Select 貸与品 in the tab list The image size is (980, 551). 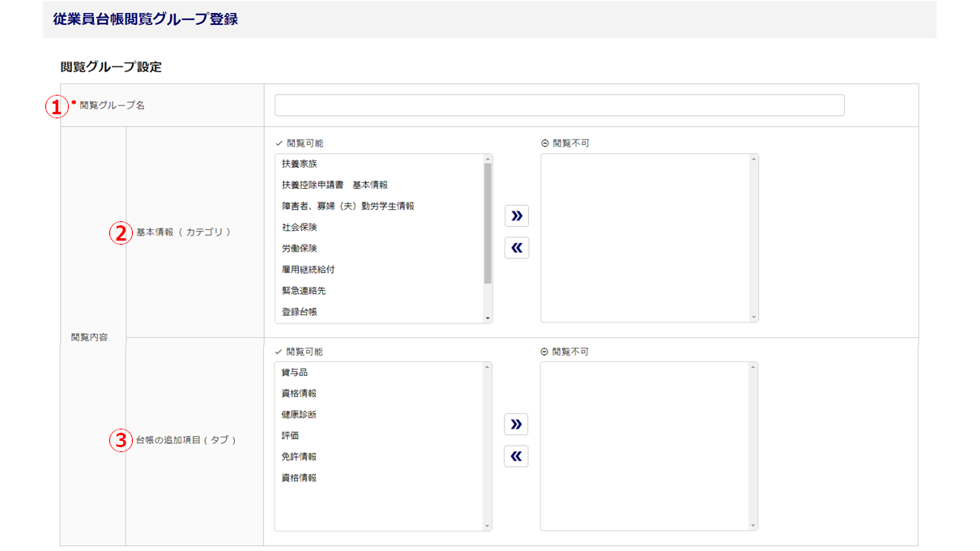(294, 372)
